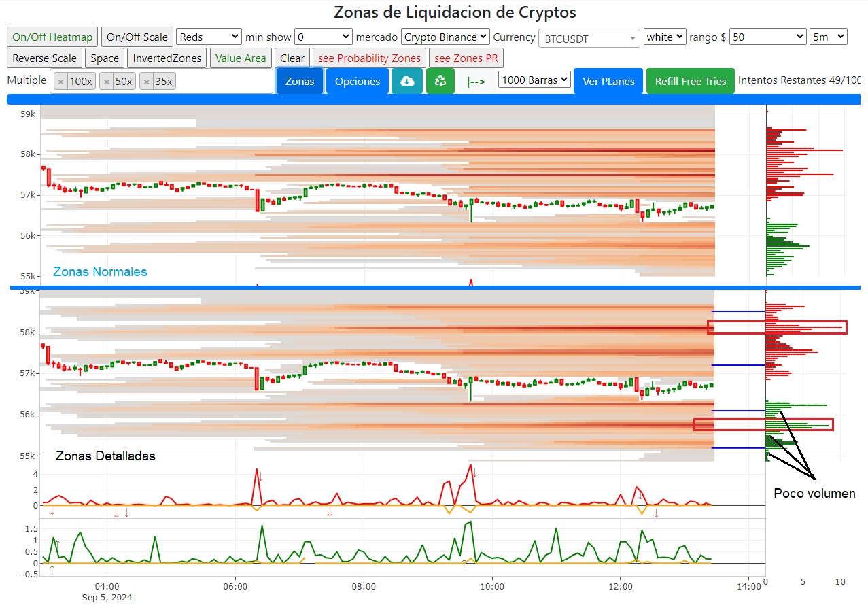Open the Reds color scheme dropdown
868x614 pixels.
coord(209,37)
